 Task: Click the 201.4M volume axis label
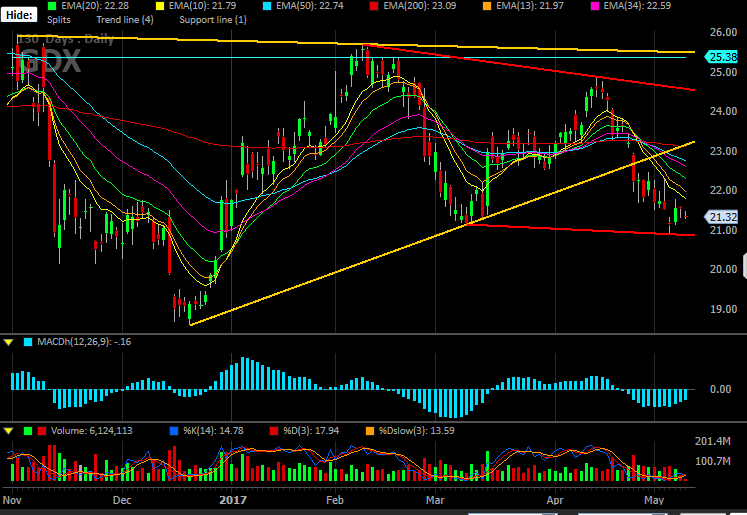point(713,441)
